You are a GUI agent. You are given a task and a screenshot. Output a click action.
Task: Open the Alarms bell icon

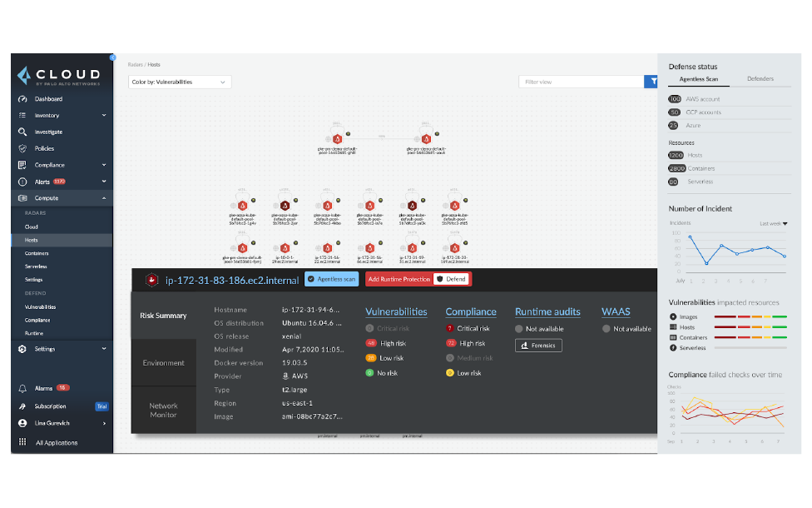tap(23, 388)
